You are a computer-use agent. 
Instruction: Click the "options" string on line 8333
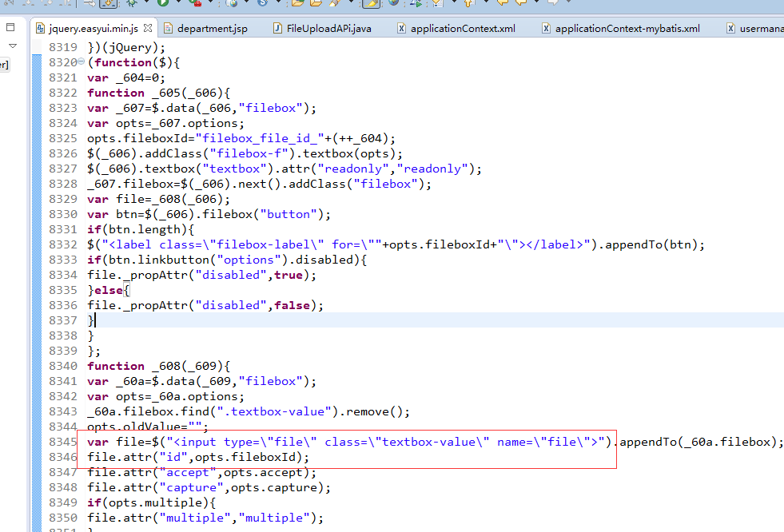pos(249,260)
